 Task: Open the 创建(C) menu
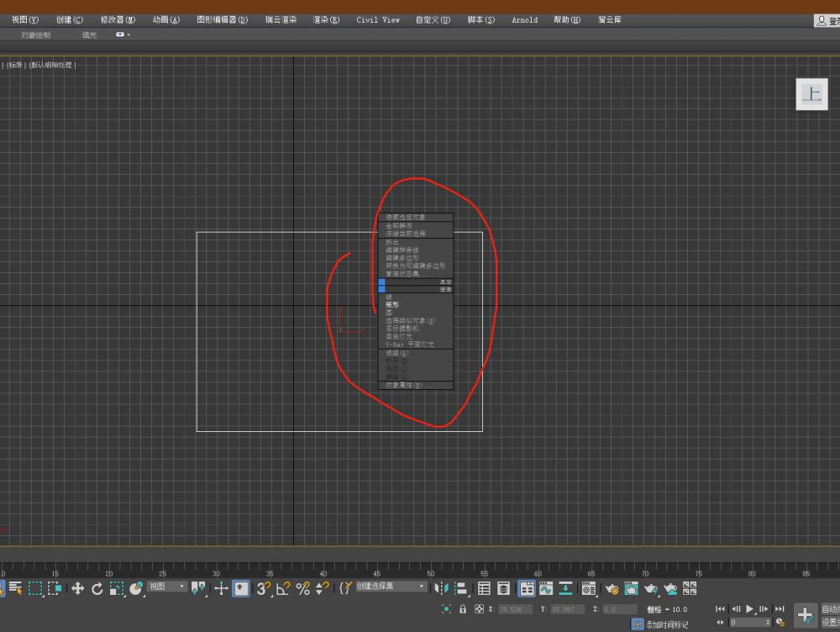(x=70, y=20)
